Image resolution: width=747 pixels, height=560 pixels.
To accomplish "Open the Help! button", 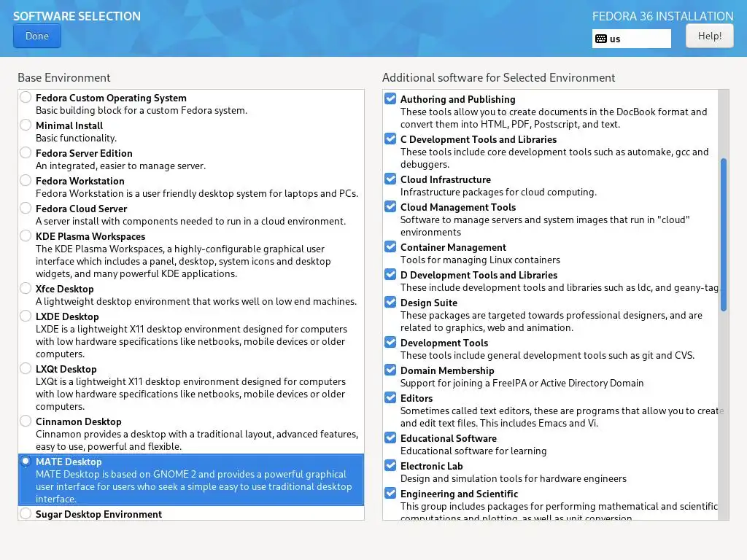I will (709, 36).
